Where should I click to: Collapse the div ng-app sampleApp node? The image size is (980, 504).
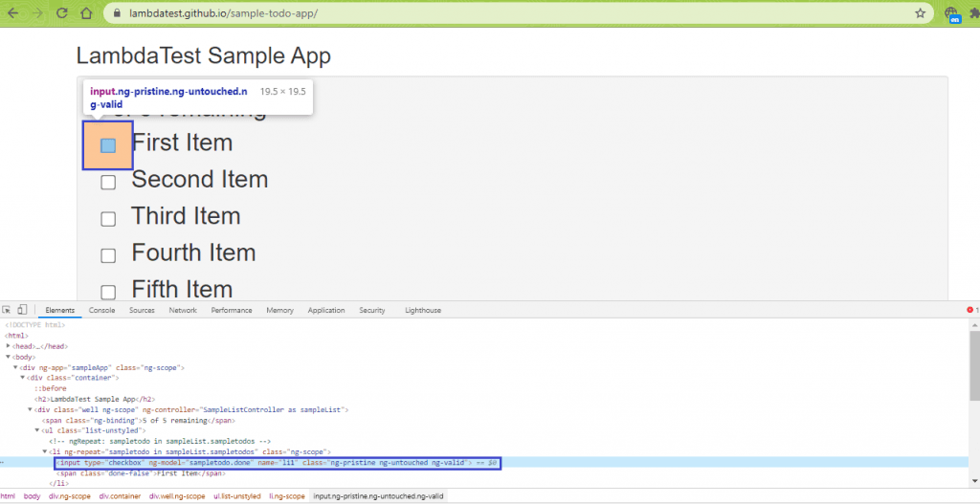pyautogui.click(x=15, y=367)
